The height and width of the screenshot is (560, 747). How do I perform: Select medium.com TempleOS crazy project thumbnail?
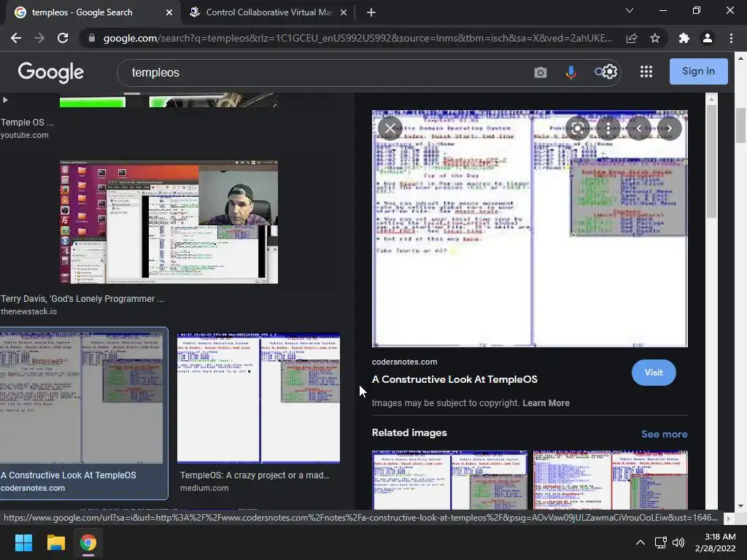pos(258,397)
